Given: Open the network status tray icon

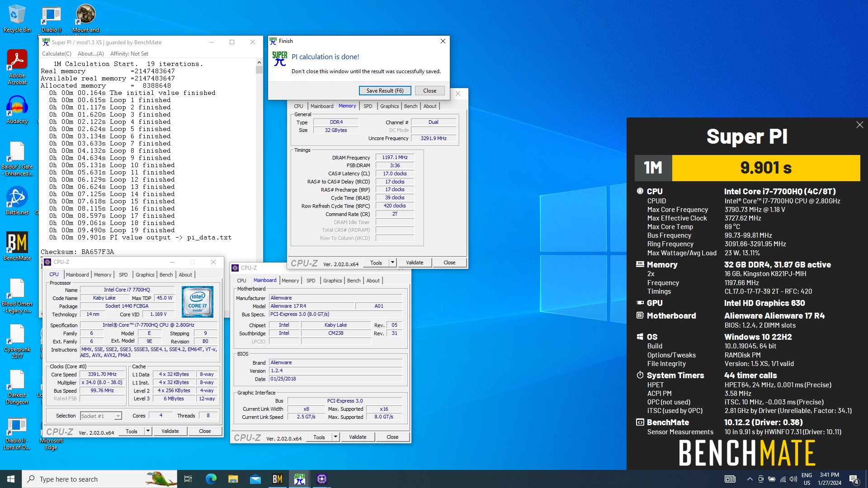Looking at the screenshot, I should tap(783, 479).
